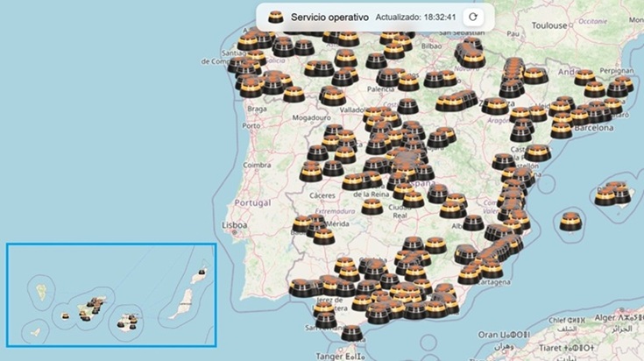Select the western beacon marker on Mallorca
The image size is (644, 361).
(x=605, y=197)
